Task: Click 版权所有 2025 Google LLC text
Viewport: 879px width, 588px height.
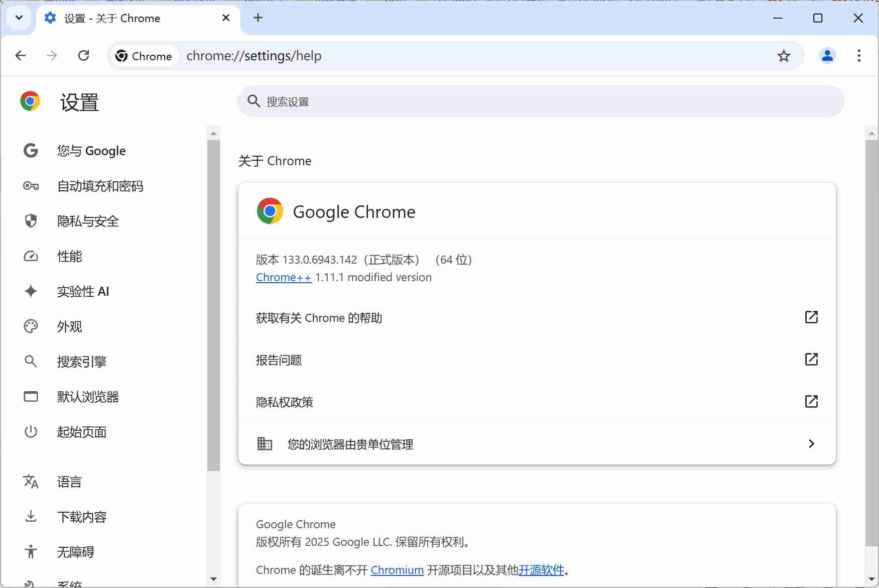Action: point(363,542)
